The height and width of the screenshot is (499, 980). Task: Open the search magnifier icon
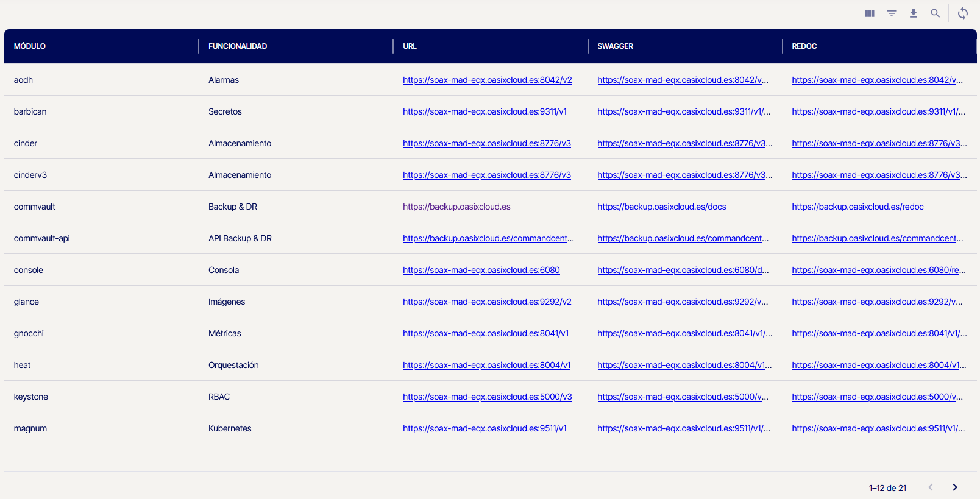pos(935,13)
